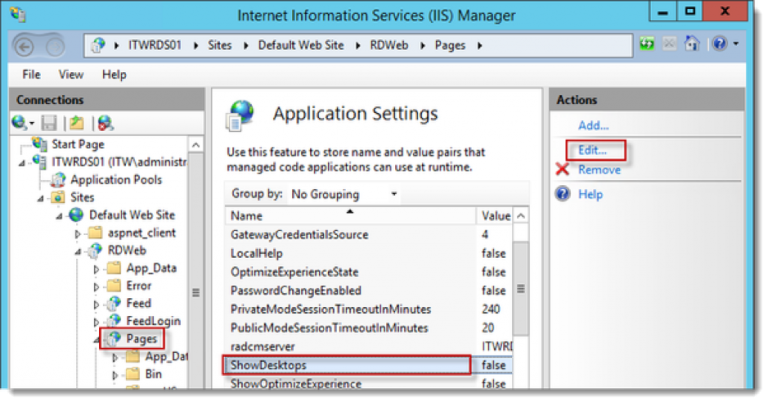Open the View menu
The width and height of the screenshot is (768, 402).
tap(71, 74)
